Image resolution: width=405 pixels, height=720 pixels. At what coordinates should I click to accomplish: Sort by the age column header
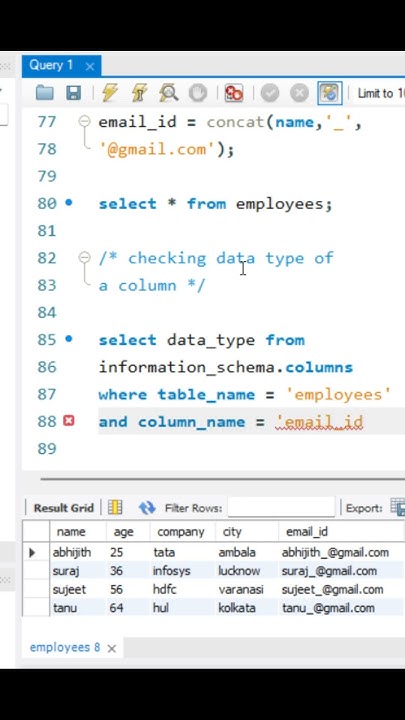[x=128, y=532]
